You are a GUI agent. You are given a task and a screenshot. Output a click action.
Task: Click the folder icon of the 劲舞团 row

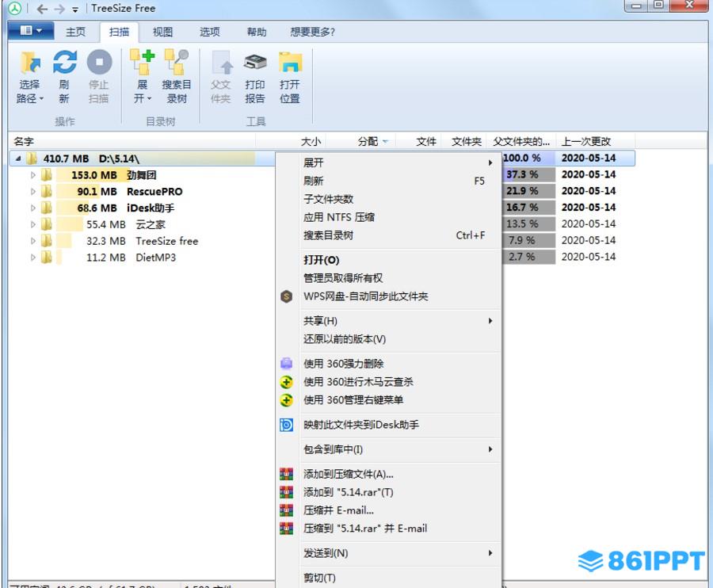[47, 175]
